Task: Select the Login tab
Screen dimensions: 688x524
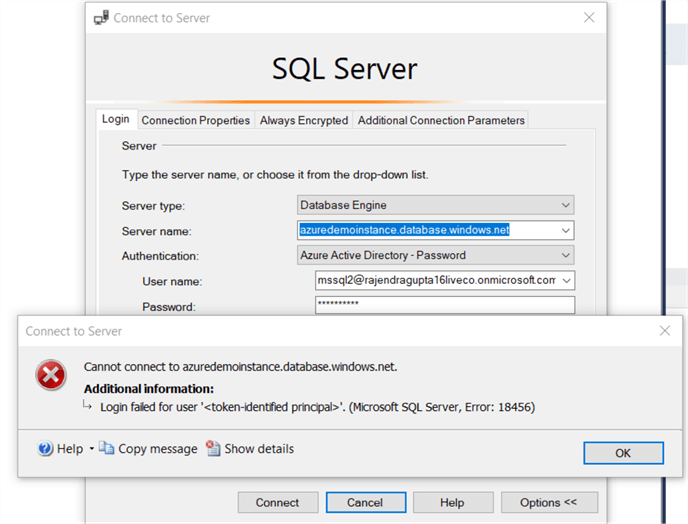Action: tap(115, 119)
